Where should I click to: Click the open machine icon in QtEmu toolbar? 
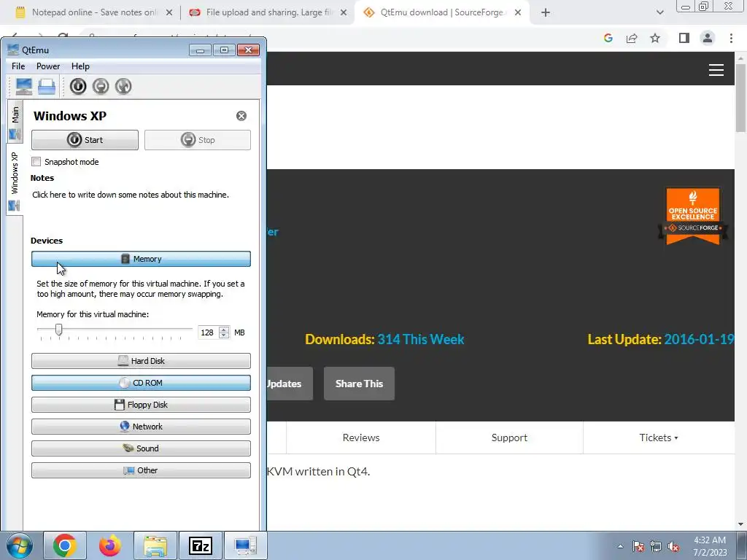[47, 86]
